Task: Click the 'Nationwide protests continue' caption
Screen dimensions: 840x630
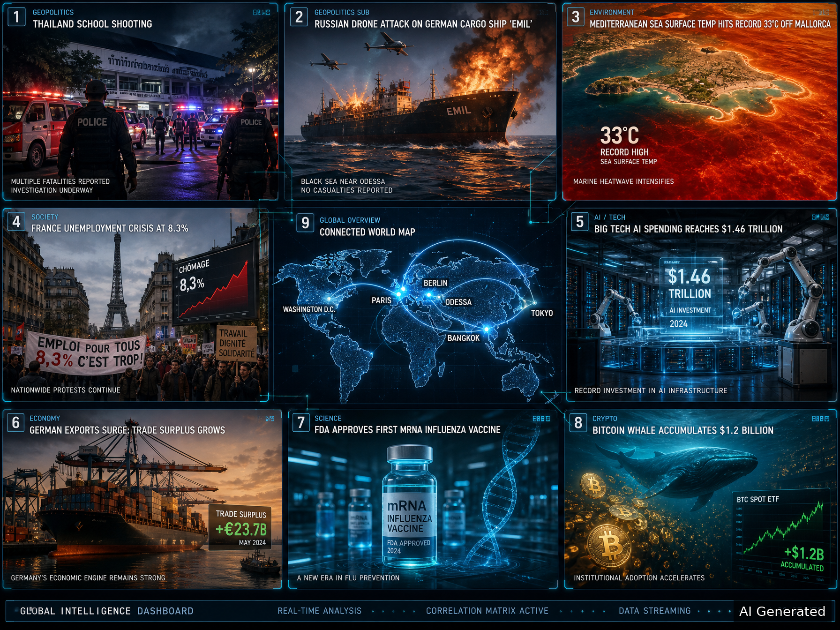Action: coord(66,390)
